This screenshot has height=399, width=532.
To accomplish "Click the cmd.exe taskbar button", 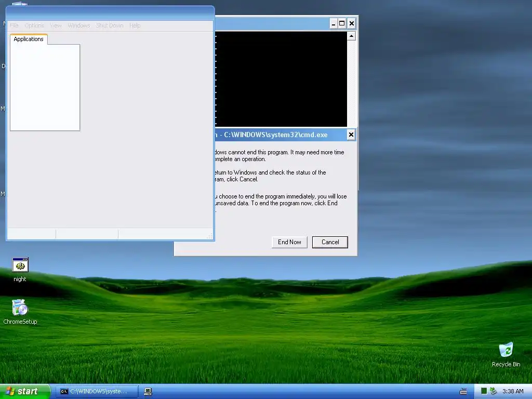I will tap(96, 391).
